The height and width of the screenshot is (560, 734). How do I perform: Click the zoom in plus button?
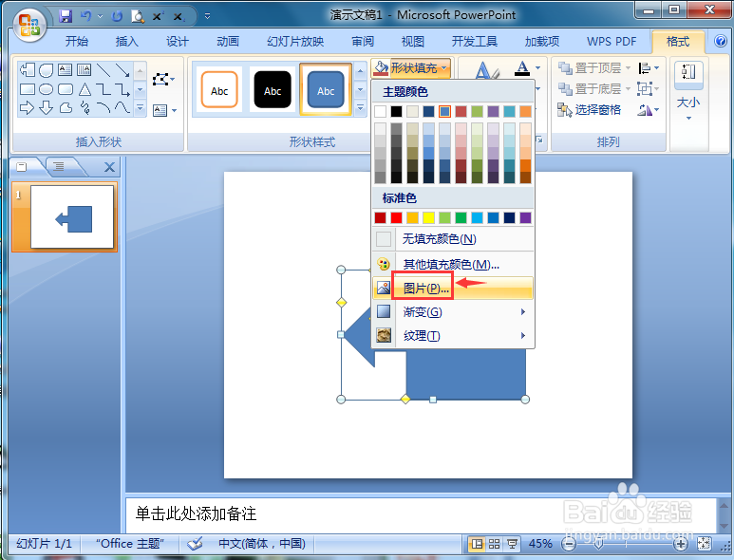681,544
